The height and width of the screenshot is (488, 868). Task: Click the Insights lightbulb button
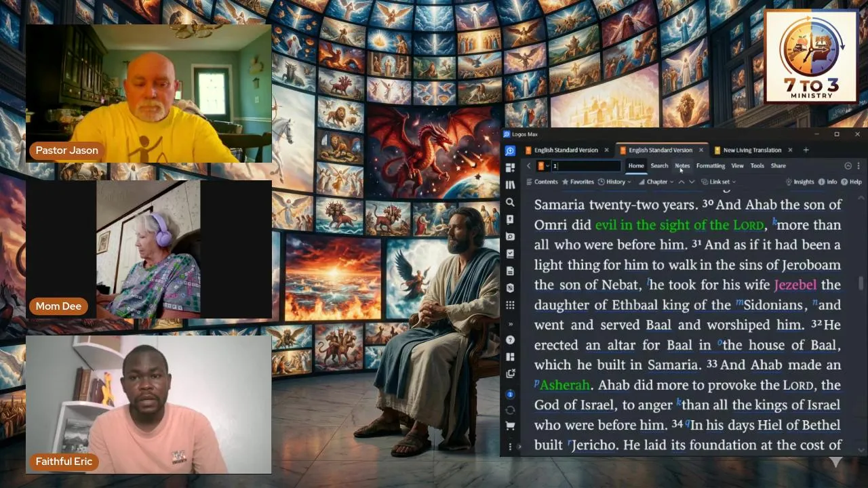pos(800,182)
